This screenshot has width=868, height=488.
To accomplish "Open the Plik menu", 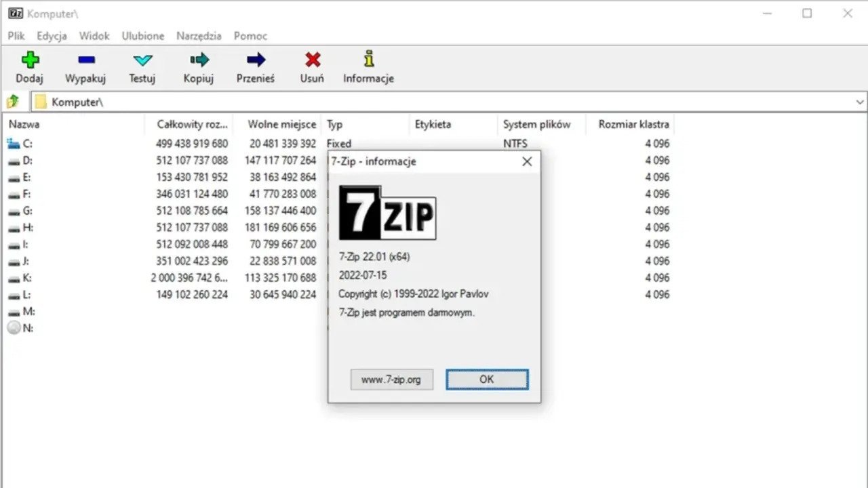I will [x=16, y=36].
